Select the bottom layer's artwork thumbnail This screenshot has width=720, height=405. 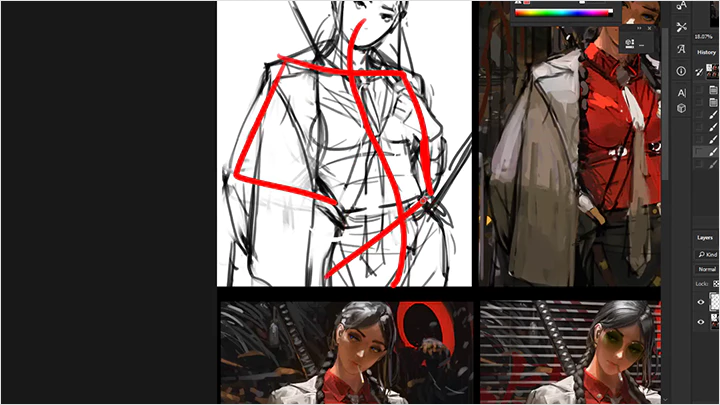(714, 321)
